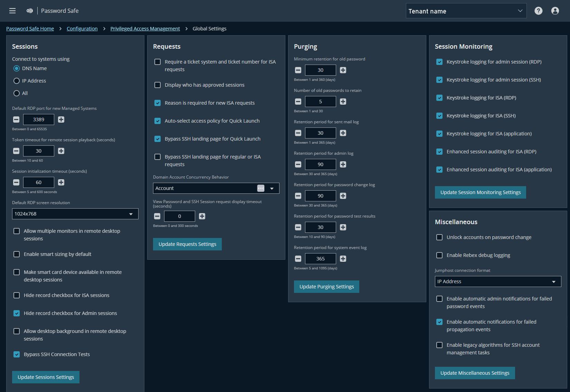570x392 pixels.
Task: Select the IP Address radio button
Action: pyautogui.click(x=16, y=80)
